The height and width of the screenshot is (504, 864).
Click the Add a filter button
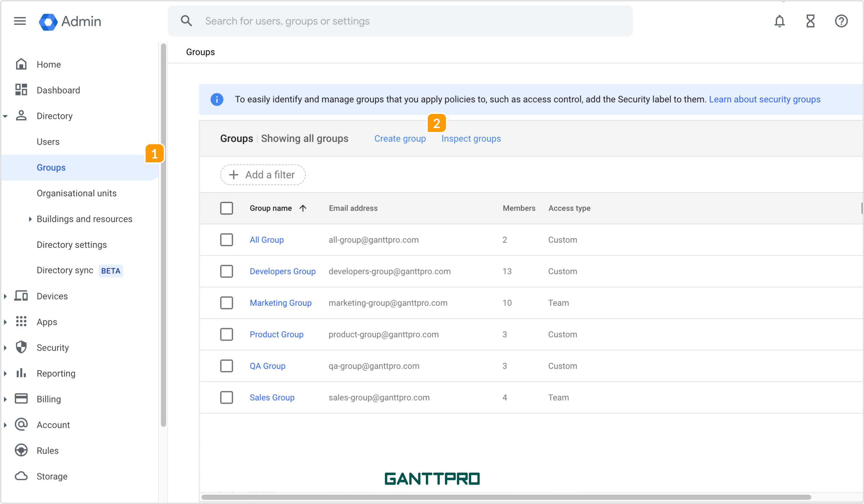tap(263, 175)
